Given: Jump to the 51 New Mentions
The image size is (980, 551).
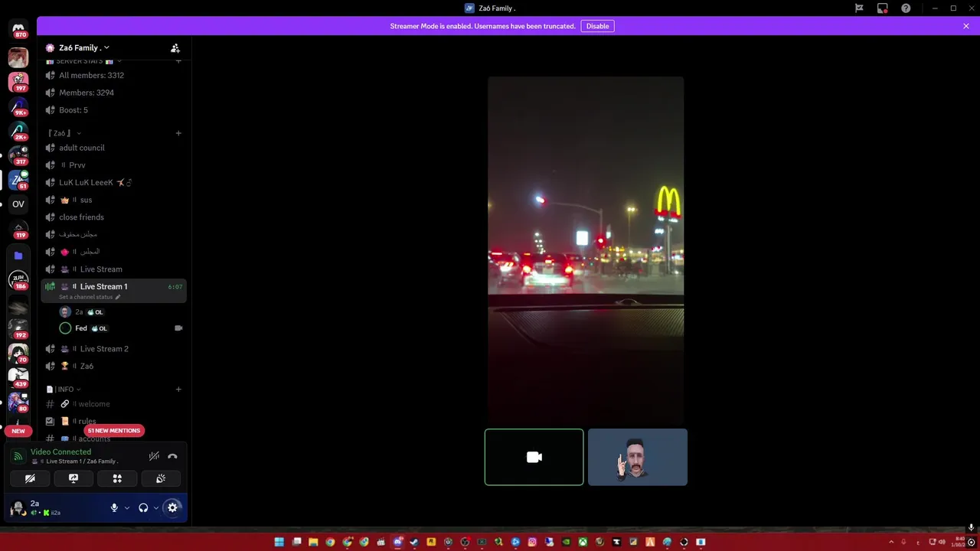Looking at the screenshot, I should coord(113,431).
